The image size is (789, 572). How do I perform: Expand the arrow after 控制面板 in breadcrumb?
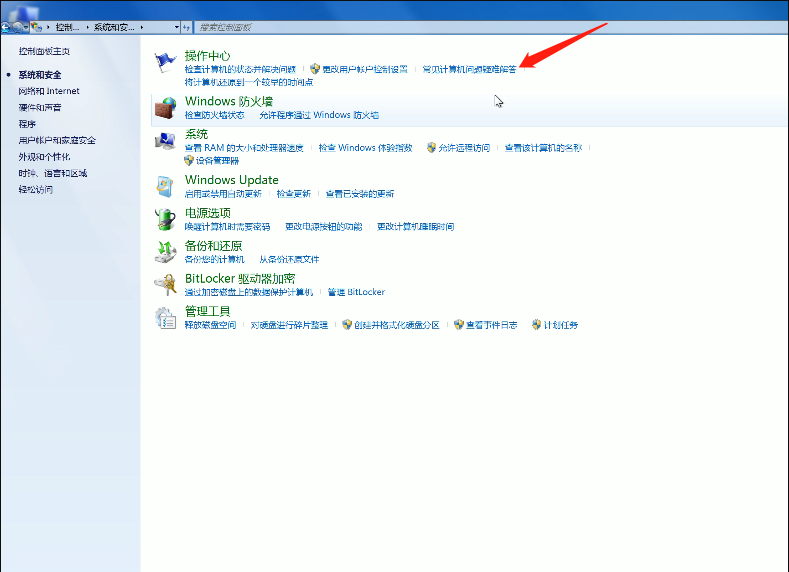(x=87, y=26)
